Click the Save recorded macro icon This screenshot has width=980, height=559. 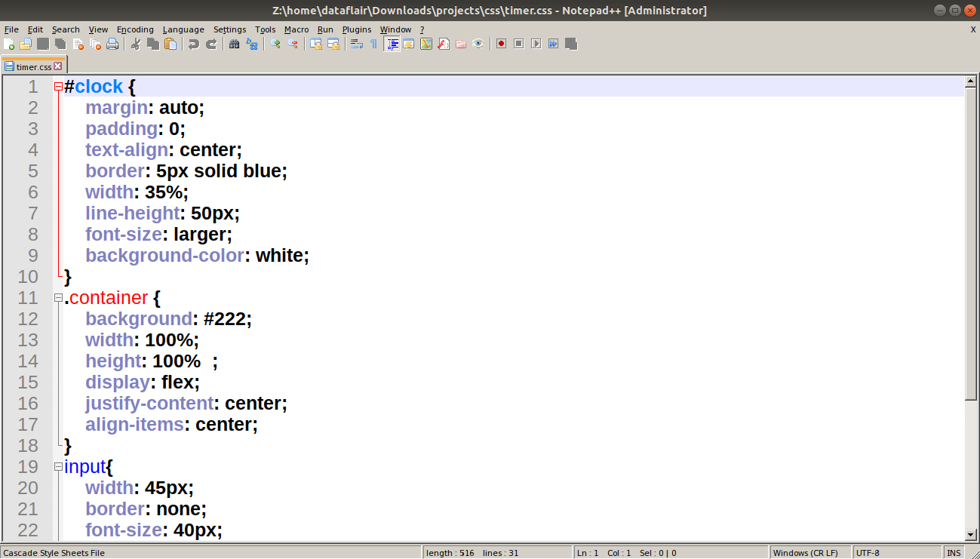(571, 44)
